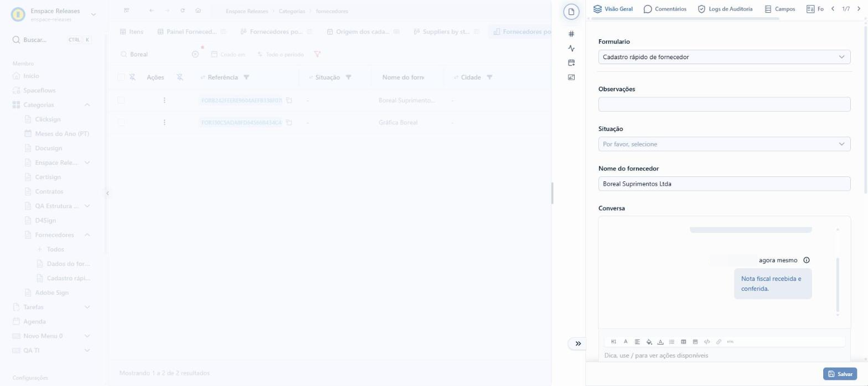Screen dimensions: 868x386
Task: Click the red filter funnel icon
Action: (x=317, y=54)
